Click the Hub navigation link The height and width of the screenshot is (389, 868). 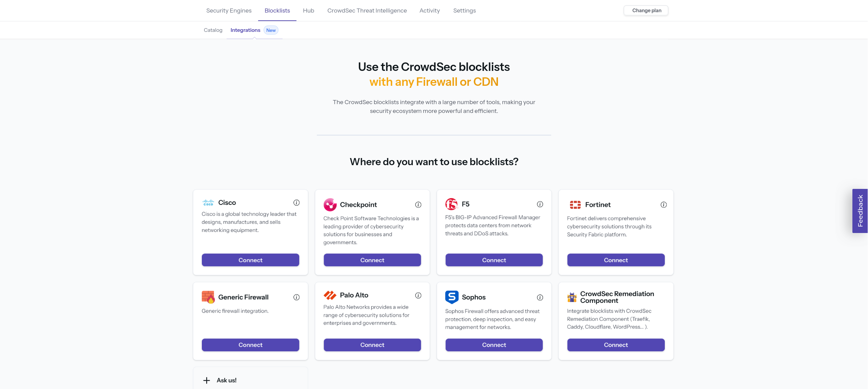308,11
